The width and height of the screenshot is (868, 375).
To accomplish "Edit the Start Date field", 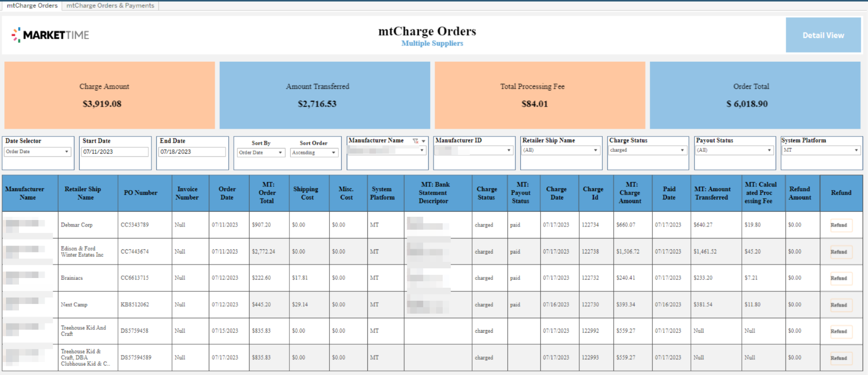I will click(115, 152).
